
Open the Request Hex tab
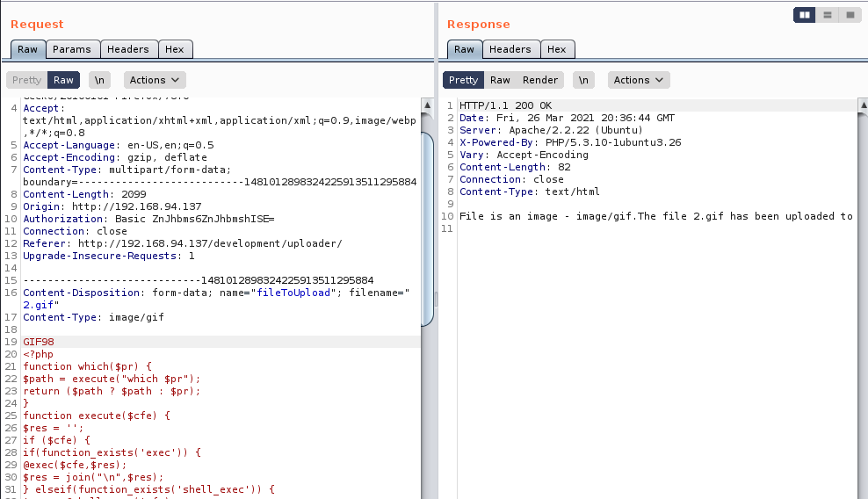coord(174,49)
